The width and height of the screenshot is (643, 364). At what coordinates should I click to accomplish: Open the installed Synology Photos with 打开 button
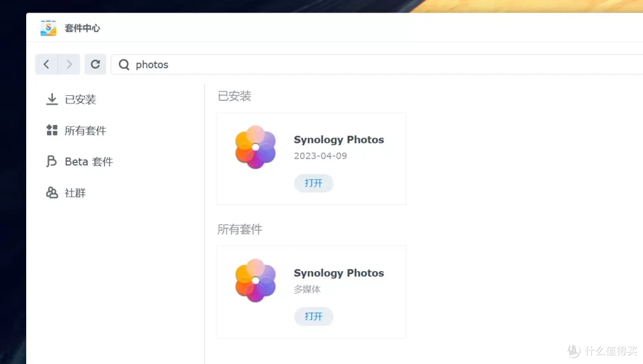(314, 183)
